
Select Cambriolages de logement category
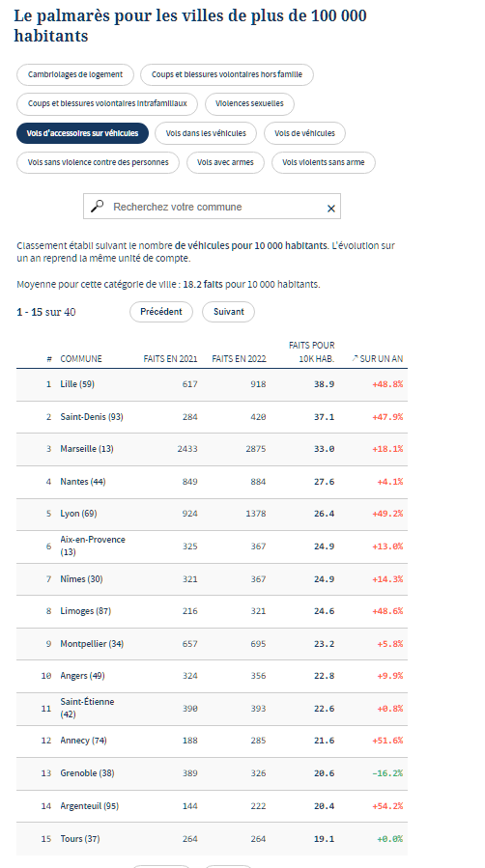pyautogui.click(x=75, y=74)
